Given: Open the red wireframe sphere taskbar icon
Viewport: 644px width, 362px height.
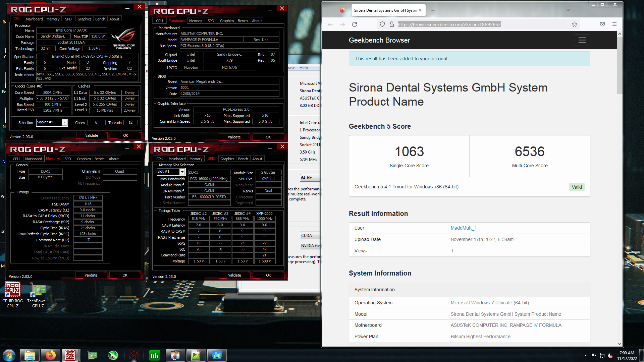Looking at the screenshot, I should (134, 355).
